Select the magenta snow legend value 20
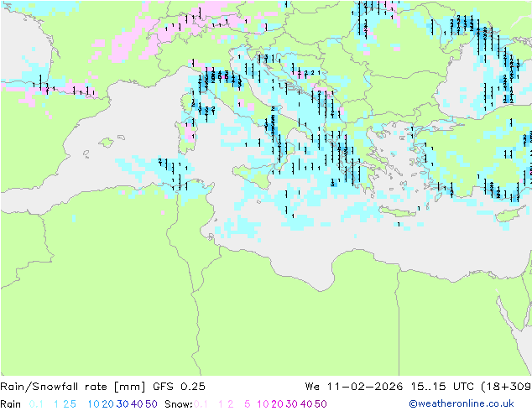Viewport: 532px width, 411px height. click(277, 404)
